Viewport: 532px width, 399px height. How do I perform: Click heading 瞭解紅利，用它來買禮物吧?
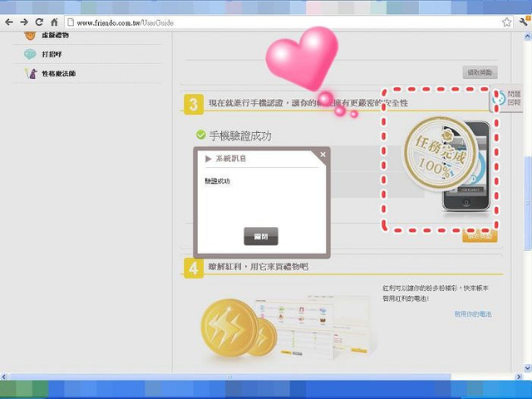pos(259,267)
